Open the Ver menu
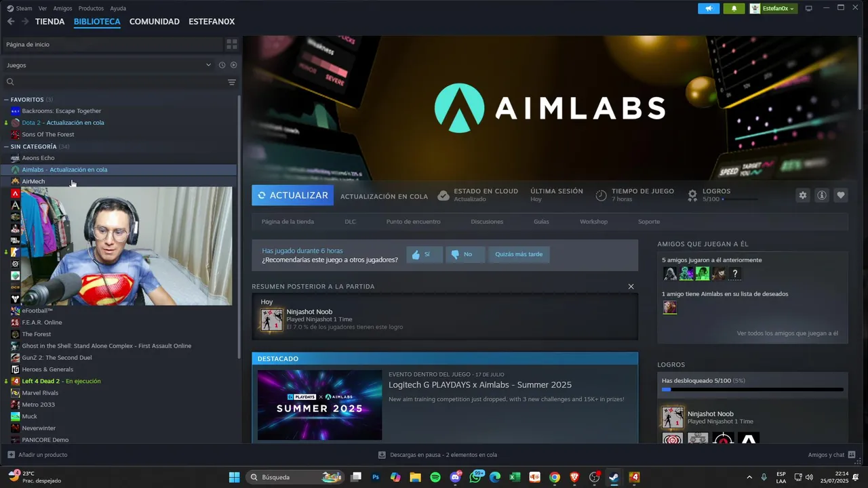This screenshot has width=868, height=488. (x=43, y=8)
